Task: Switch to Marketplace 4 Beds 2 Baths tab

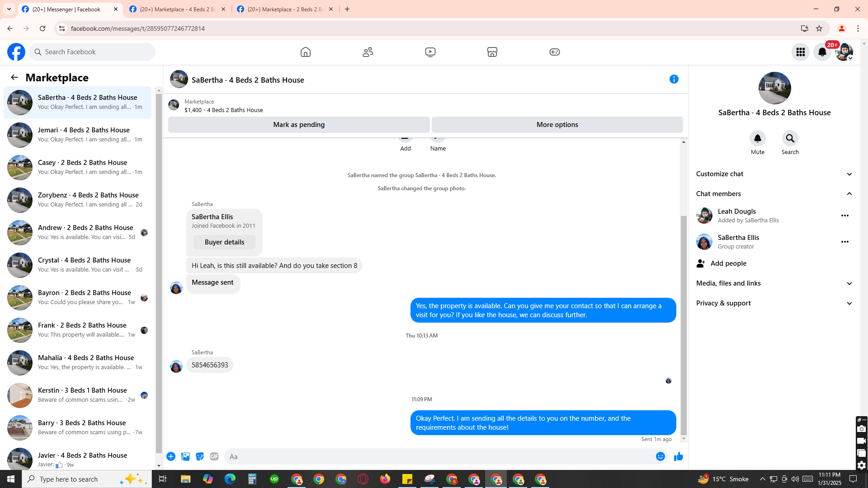Action: pyautogui.click(x=178, y=9)
